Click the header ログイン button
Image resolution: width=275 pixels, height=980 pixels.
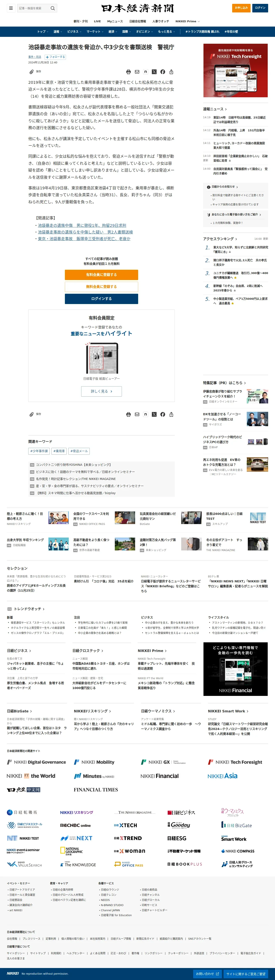tap(260, 8)
